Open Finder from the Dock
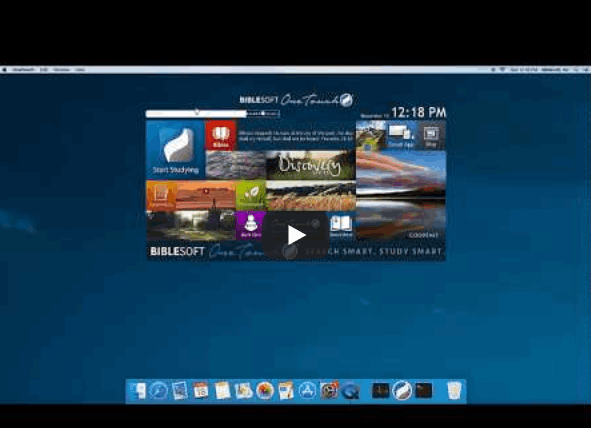Image resolution: width=591 pixels, height=428 pixels. coord(138,391)
